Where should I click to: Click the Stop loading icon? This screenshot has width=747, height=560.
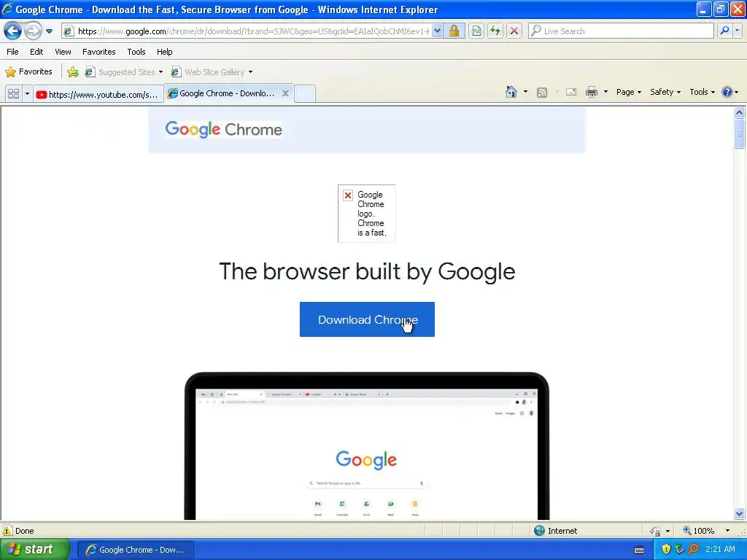(514, 31)
